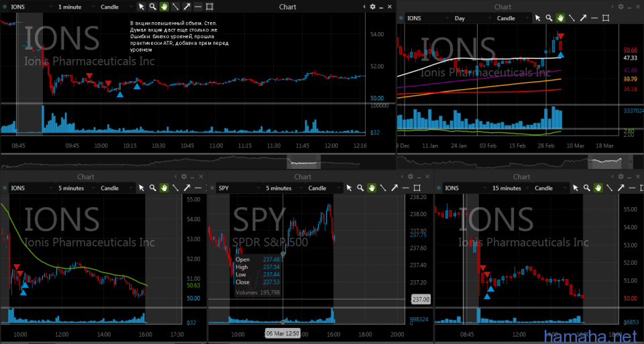This screenshot has height=344, width=644.
Task: Click the 06 Mar 12:50 crosshair date label
Action: [282, 333]
